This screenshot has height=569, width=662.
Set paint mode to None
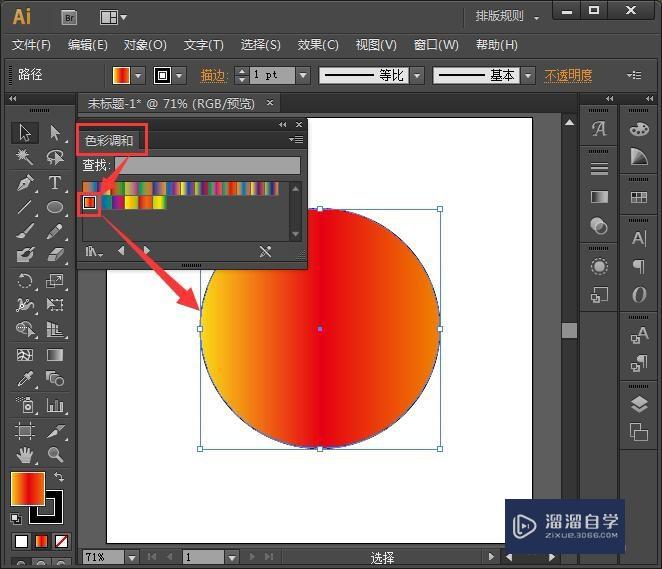point(62,542)
